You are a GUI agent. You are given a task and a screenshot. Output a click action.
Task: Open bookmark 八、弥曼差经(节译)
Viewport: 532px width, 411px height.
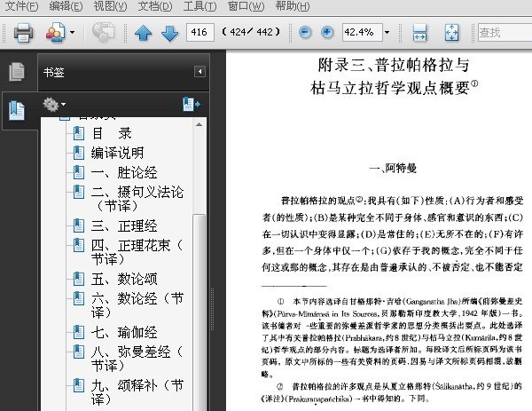click(x=137, y=359)
